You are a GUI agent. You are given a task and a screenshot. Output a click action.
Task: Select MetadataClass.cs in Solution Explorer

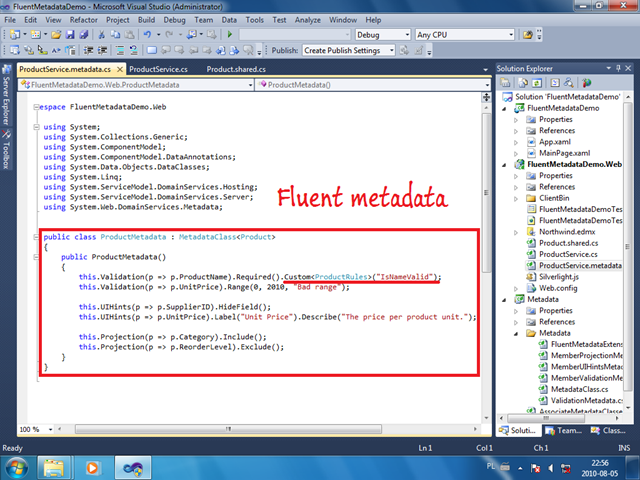(580, 389)
